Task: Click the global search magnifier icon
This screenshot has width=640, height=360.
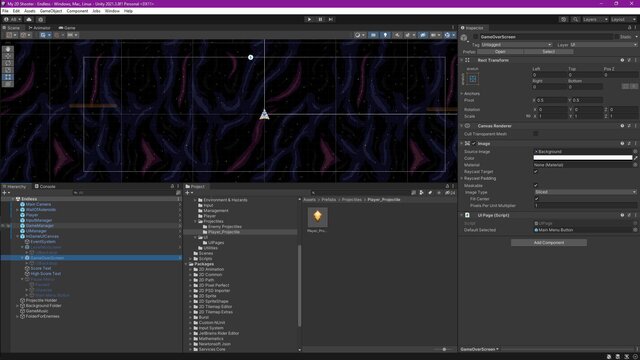Action: 575,19
